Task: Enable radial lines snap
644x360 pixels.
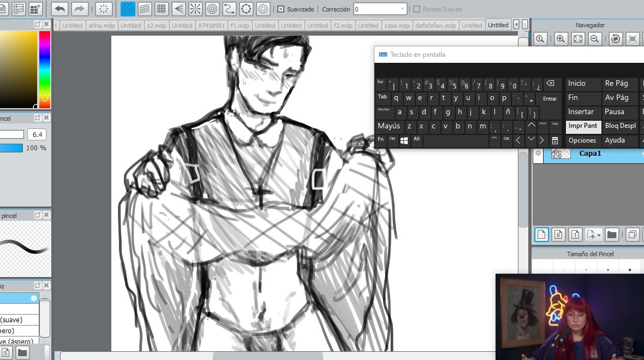Action: point(195,9)
